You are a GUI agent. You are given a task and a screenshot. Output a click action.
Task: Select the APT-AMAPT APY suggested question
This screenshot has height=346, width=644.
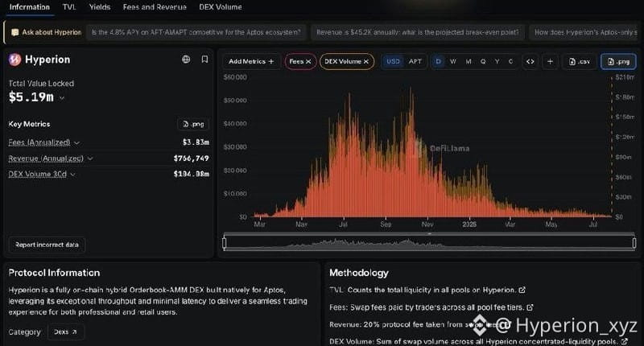(x=196, y=32)
